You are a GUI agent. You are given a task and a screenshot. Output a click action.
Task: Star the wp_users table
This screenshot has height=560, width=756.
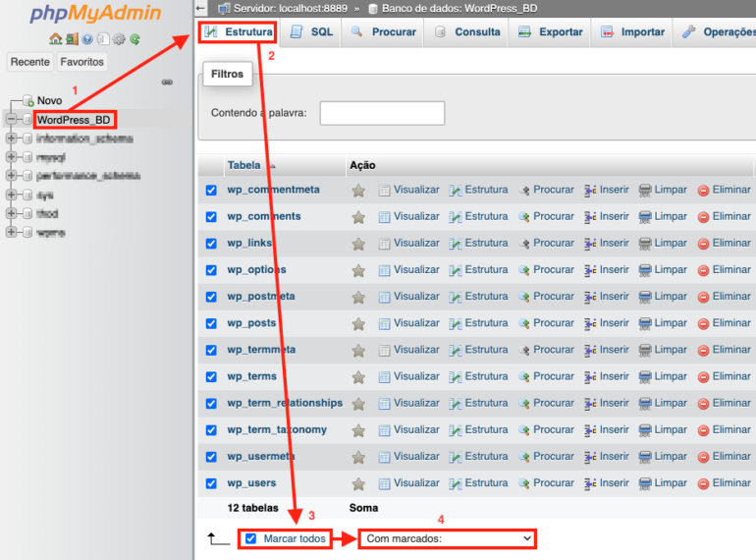[x=358, y=483]
